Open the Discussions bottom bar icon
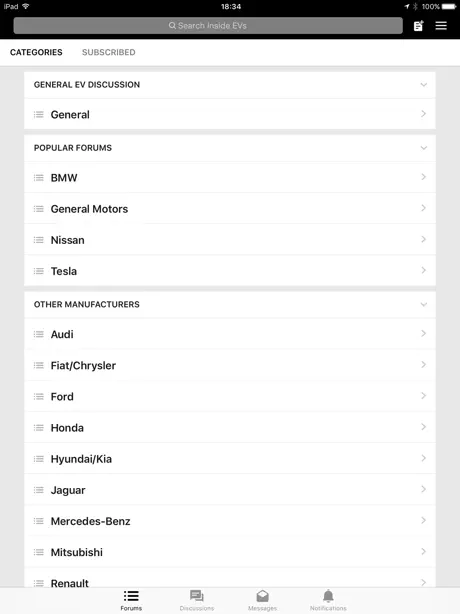This screenshot has height=614, width=460. point(197,596)
